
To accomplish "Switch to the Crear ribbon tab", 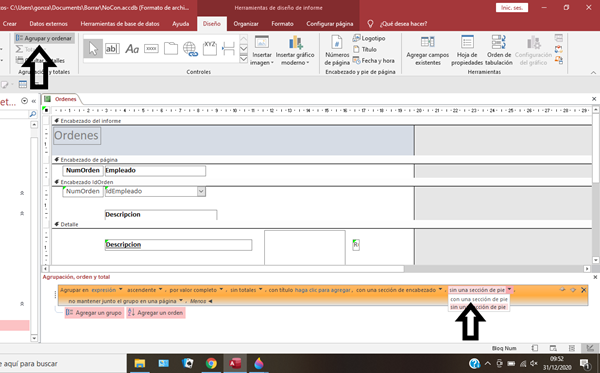I will 10,24.
